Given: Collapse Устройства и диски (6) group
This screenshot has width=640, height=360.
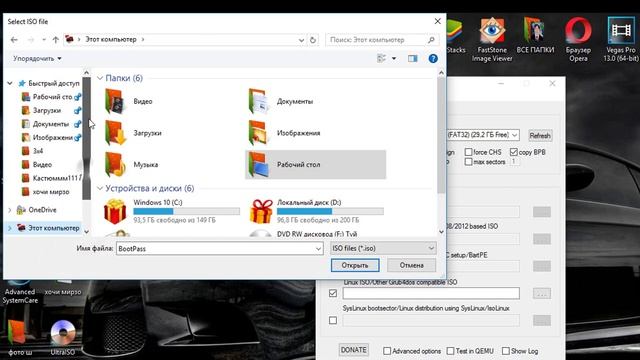Looking at the screenshot, I should click(100, 188).
